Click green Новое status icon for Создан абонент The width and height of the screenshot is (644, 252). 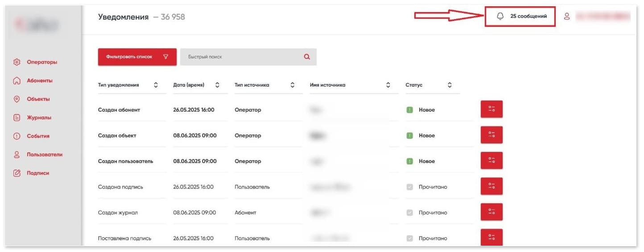pos(409,110)
